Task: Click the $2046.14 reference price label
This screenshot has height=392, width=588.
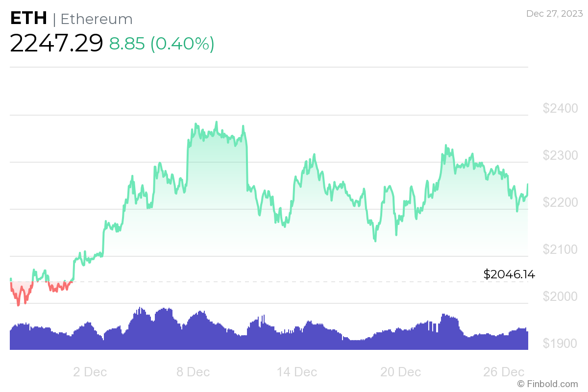Action: 509,274
